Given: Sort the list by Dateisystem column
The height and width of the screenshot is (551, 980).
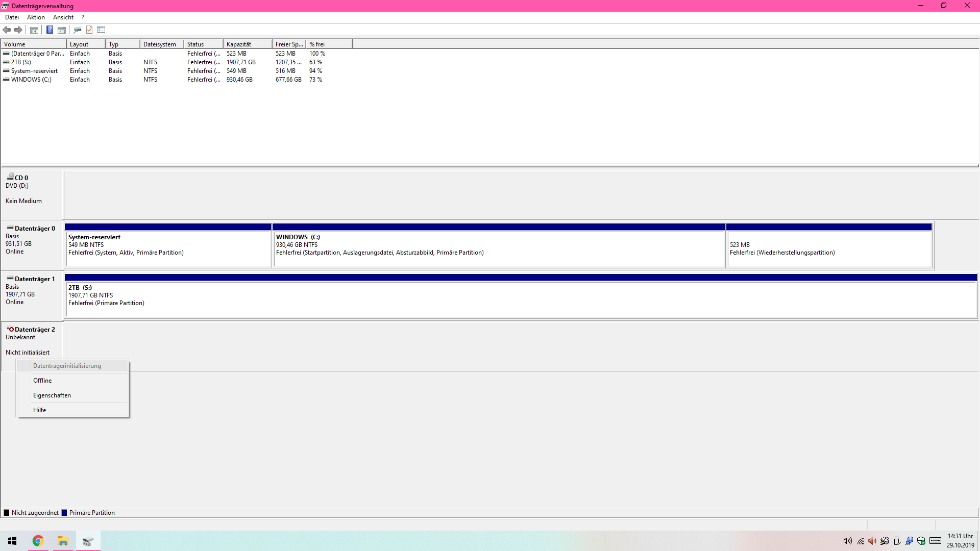Looking at the screenshot, I should pos(160,44).
